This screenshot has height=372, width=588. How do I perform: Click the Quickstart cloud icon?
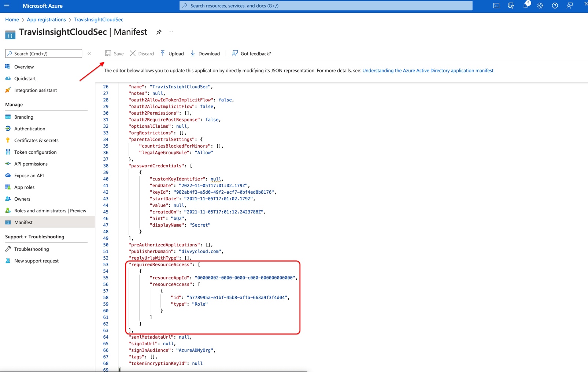pos(8,78)
